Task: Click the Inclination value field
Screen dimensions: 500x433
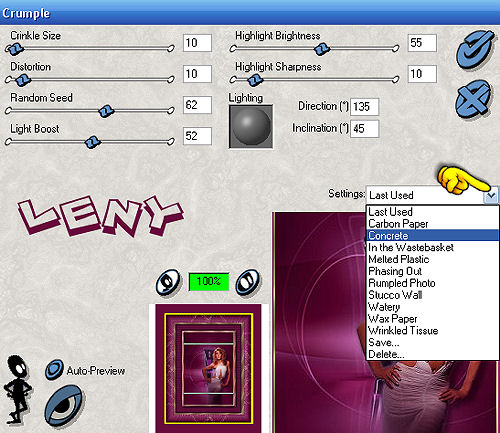Action: point(364,129)
